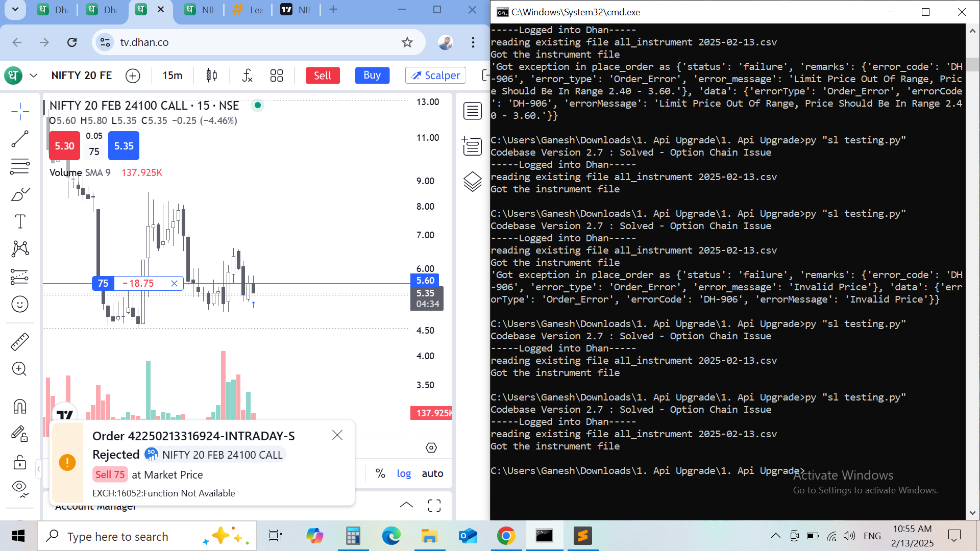Viewport: 980px width, 551px height.
Task: Open the Chrome profile avatar
Action: coord(446,42)
